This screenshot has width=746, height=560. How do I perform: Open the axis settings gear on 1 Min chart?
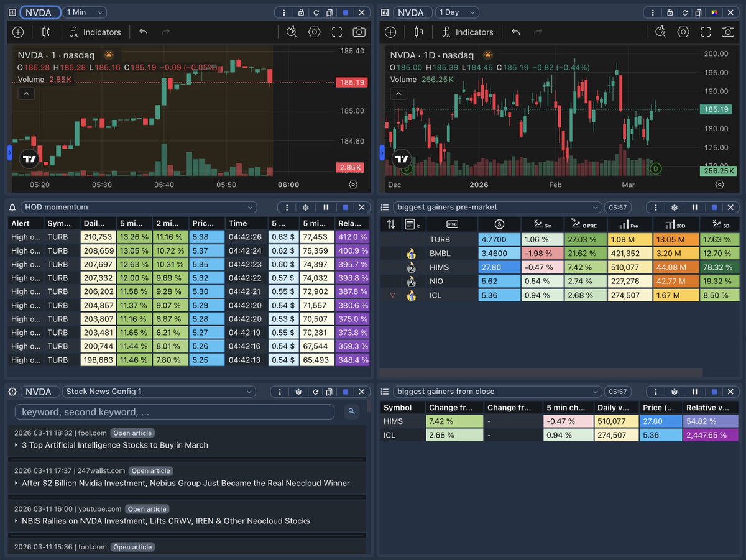point(353,185)
